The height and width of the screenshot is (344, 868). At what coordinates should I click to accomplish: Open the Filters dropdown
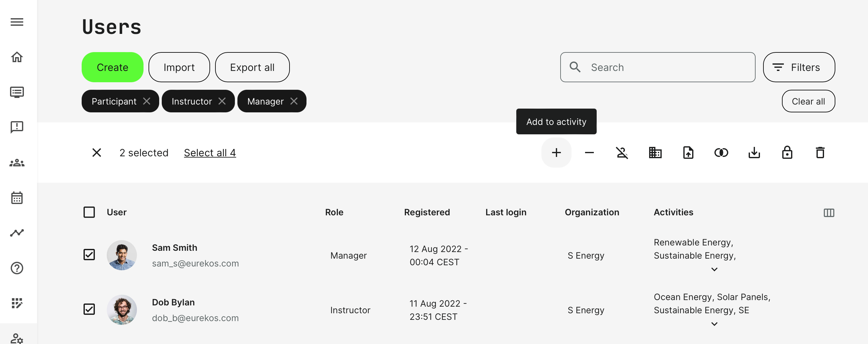[x=799, y=67]
